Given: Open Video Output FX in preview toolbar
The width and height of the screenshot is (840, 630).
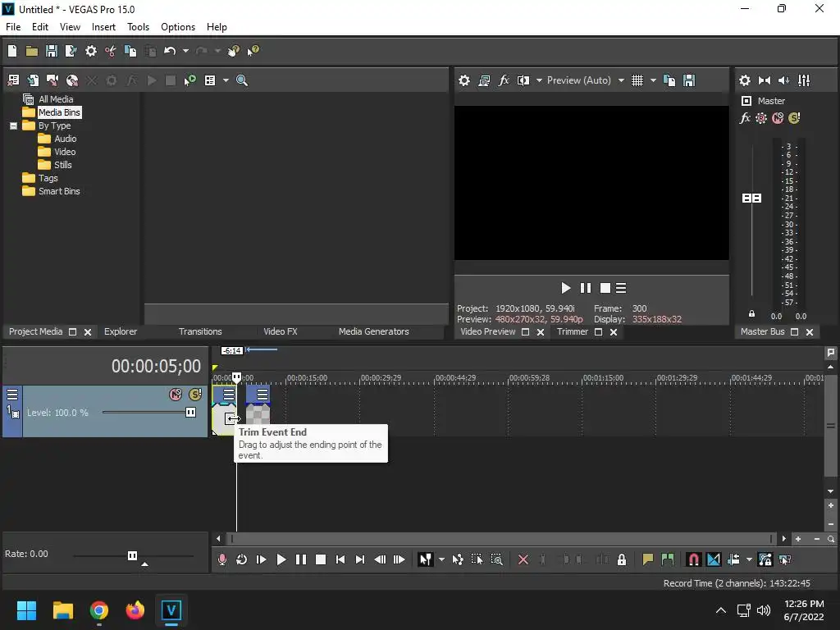Looking at the screenshot, I should pos(504,80).
